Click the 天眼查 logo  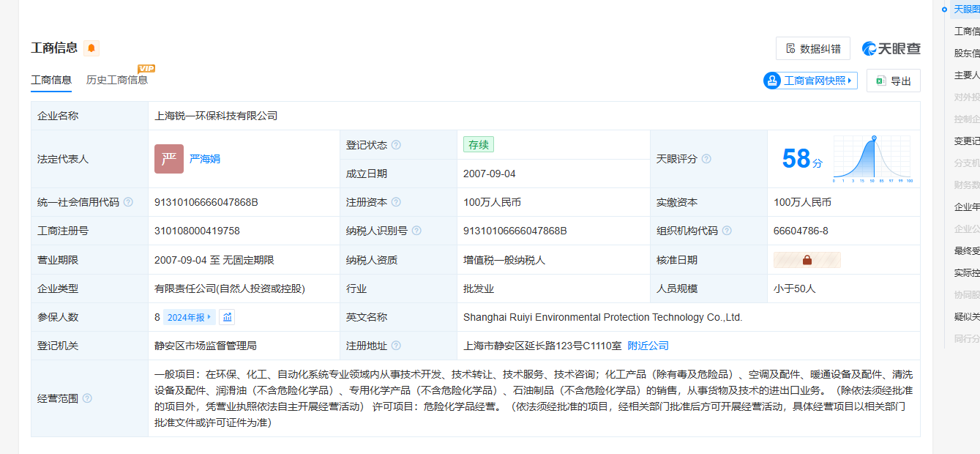(891, 48)
